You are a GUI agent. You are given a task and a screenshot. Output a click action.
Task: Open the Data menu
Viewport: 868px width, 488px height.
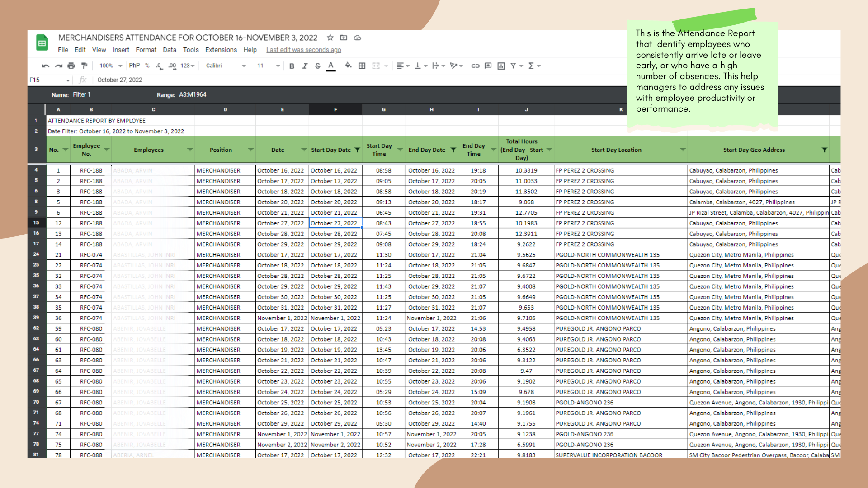[x=170, y=50]
